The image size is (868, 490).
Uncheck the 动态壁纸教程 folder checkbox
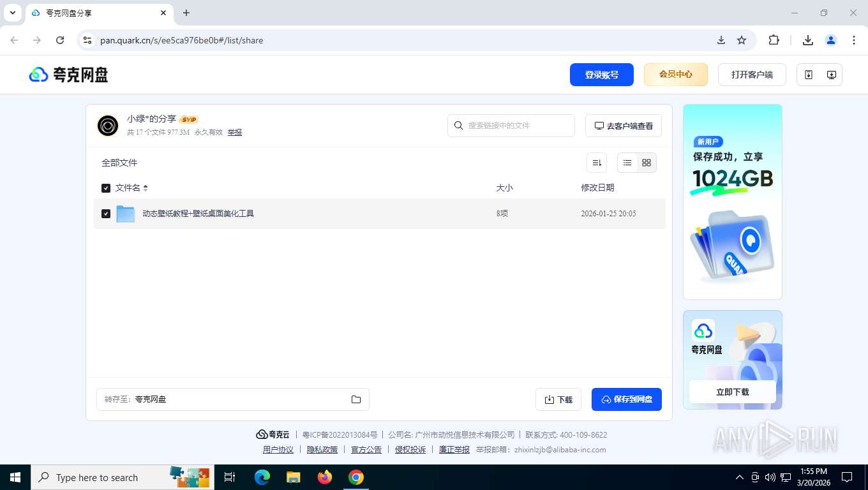coord(106,214)
